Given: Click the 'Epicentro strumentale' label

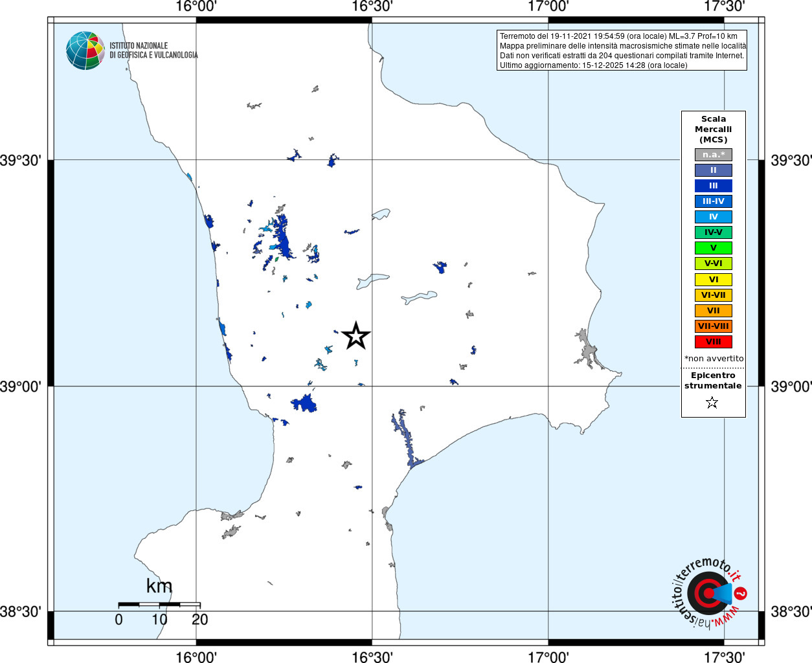Looking at the screenshot, I should [x=713, y=381].
